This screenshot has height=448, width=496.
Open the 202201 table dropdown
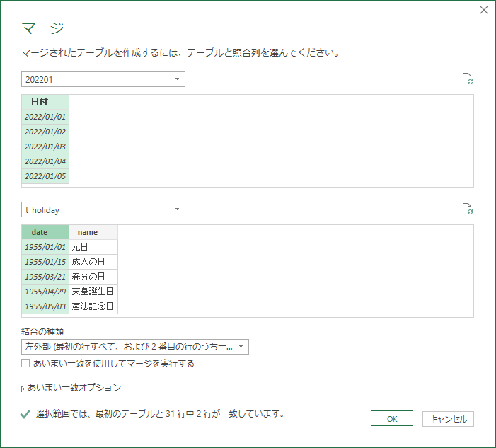(103, 79)
